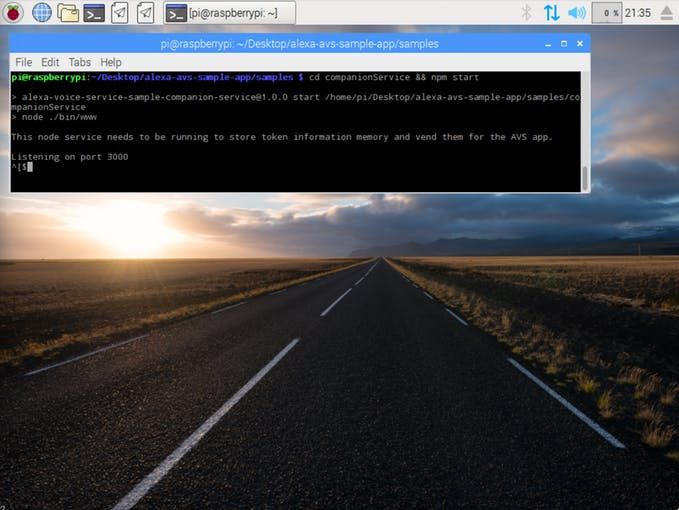The width and height of the screenshot is (679, 510).
Task: Select the pi@raspberrypi taskbar window button
Action: click(230, 13)
